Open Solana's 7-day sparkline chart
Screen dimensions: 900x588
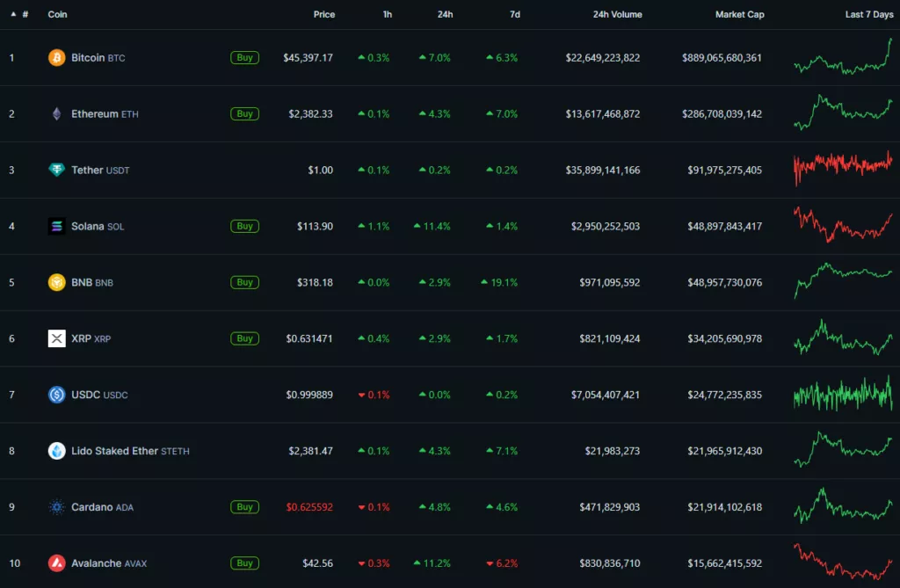843,224
